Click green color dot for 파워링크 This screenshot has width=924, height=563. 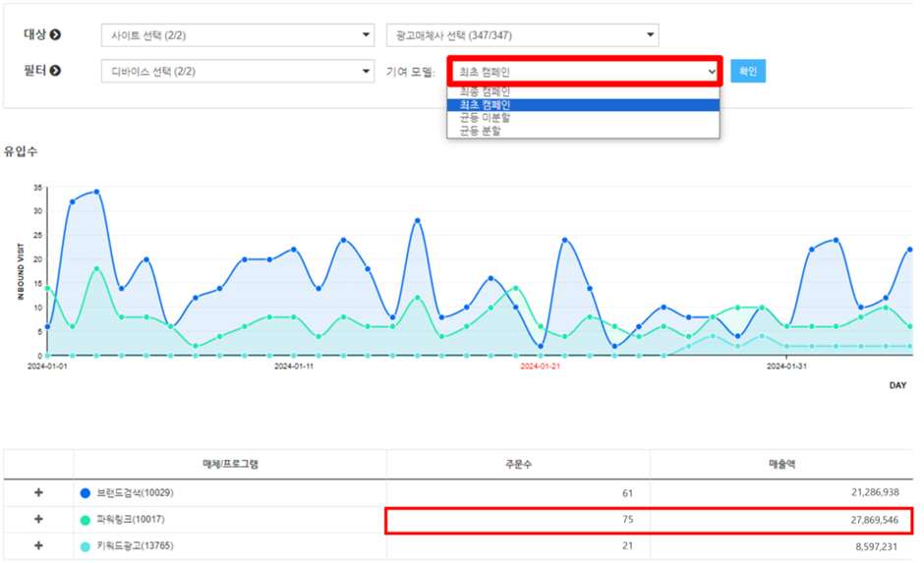pyautogui.click(x=86, y=520)
